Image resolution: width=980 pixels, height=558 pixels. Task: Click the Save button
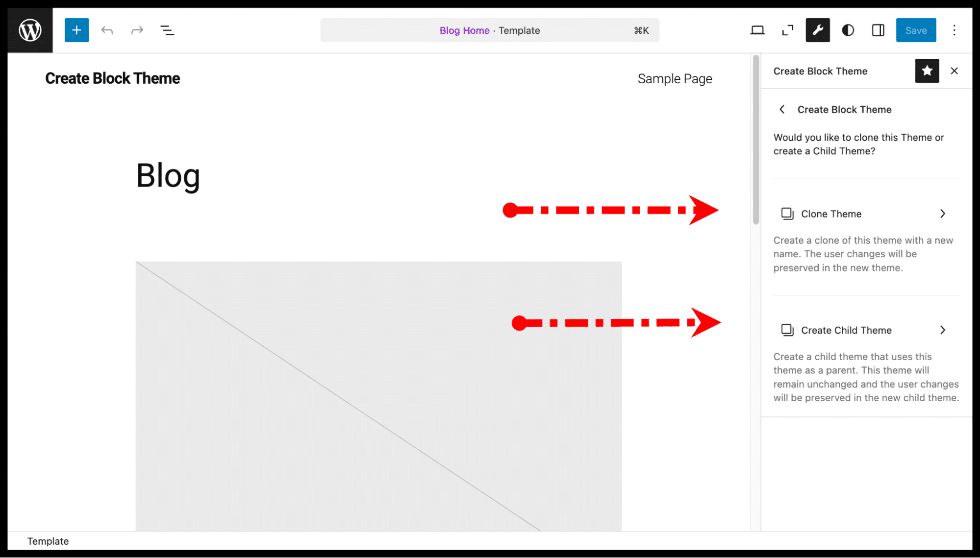[916, 30]
